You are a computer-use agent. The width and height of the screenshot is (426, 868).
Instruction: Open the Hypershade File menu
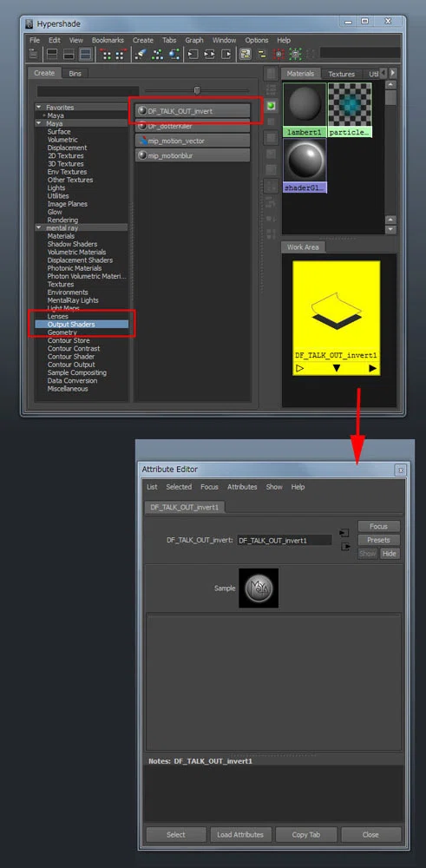35,41
